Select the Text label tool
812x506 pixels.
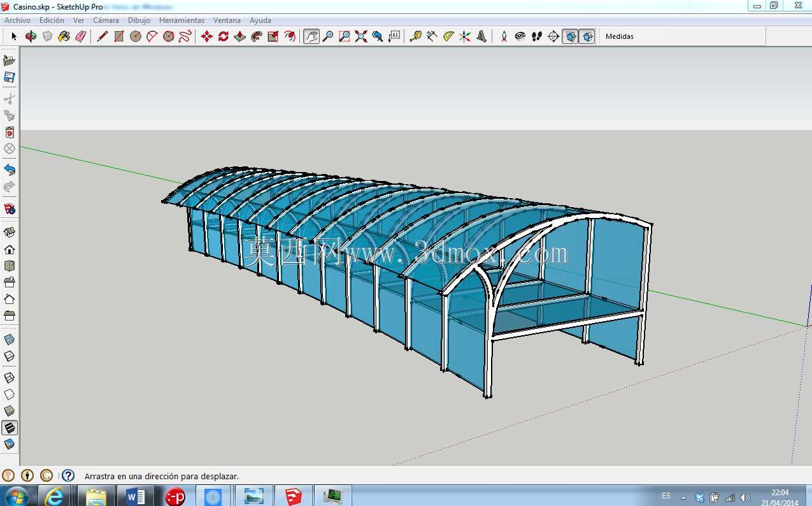[394, 36]
